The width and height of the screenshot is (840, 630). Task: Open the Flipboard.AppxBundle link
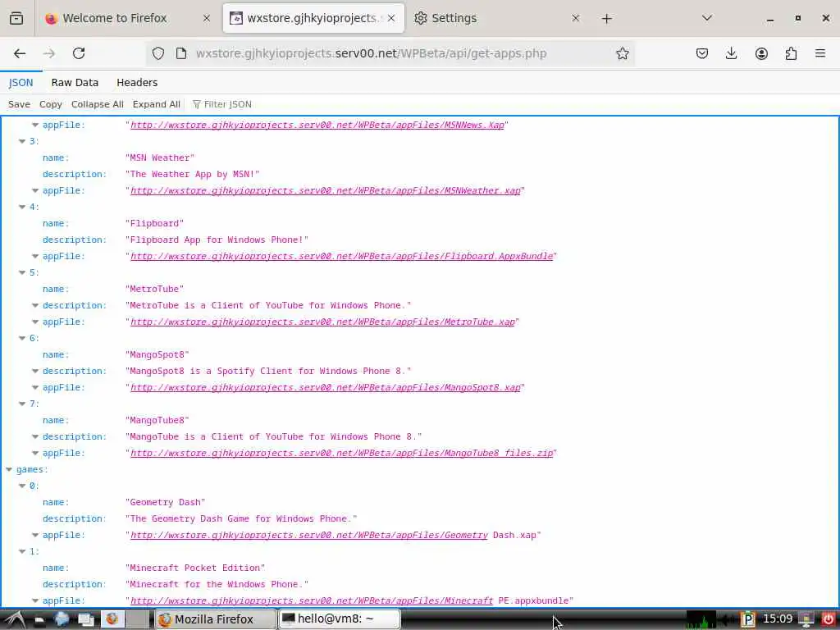tap(342, 256)
